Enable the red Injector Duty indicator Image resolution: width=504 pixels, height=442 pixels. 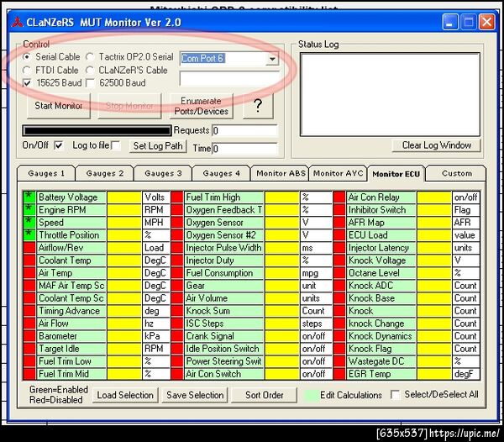click(x=177, y=260)
